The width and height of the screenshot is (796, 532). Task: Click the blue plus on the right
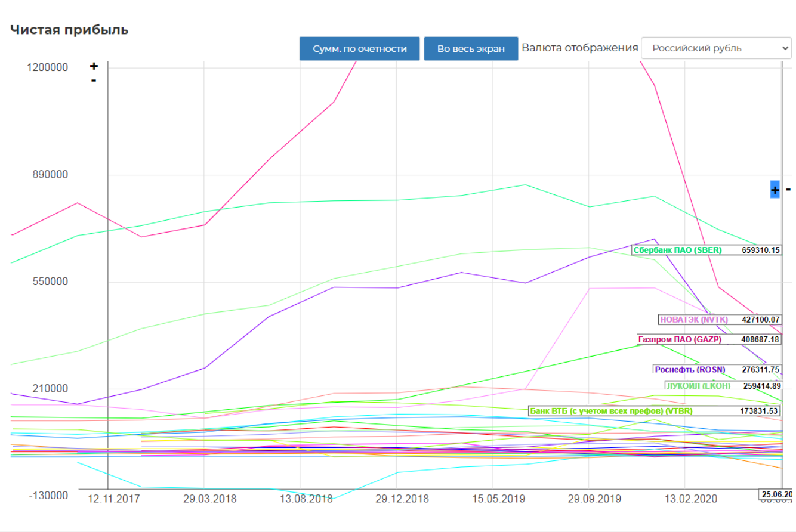[x=775, y=190]
